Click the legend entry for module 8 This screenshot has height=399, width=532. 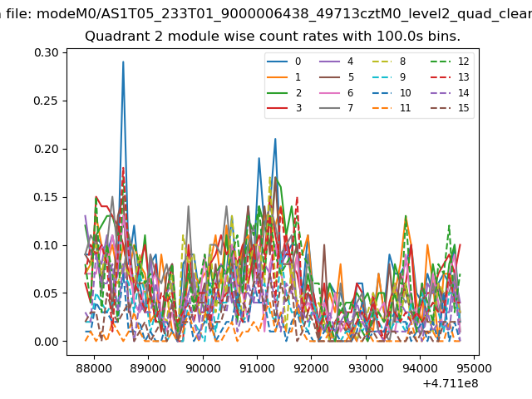[389, 62]
